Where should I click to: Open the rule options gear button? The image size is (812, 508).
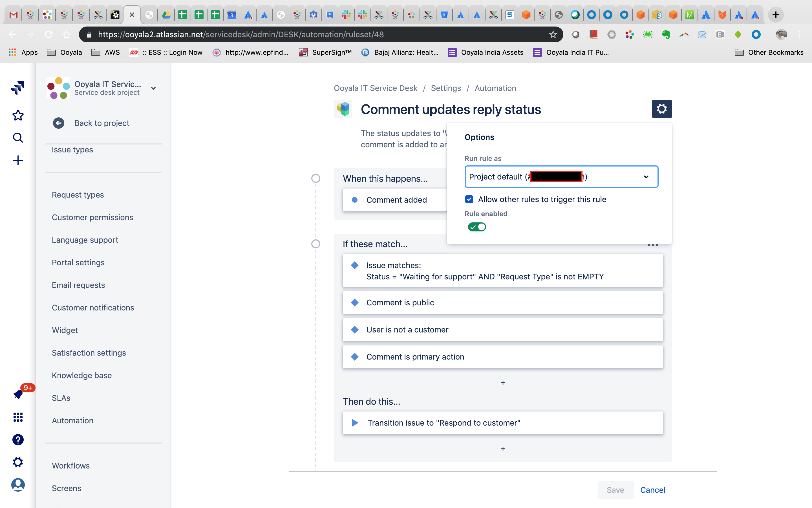(x=661, y=109)
